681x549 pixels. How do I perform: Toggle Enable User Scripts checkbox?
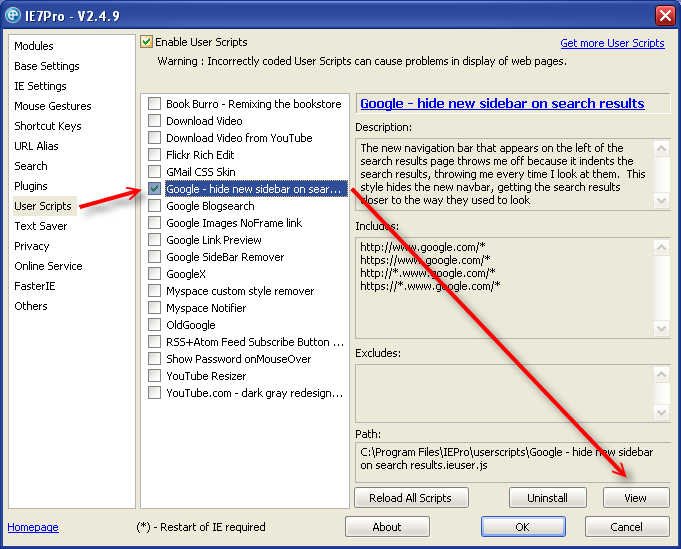point(146,42)
